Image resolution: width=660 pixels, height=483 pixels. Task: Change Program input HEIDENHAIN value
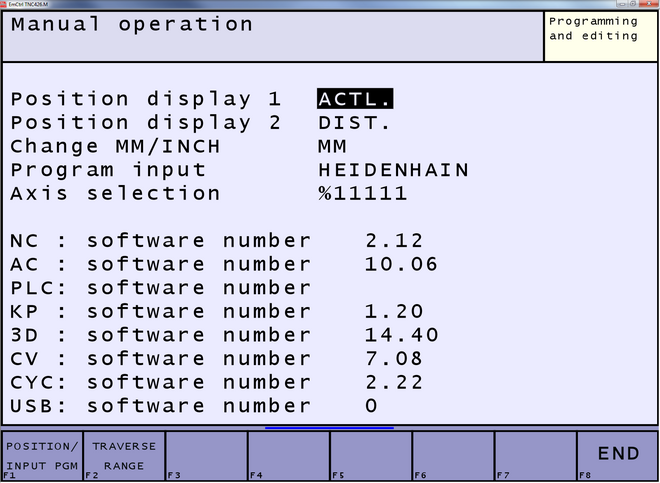click(x=393, y=170)
